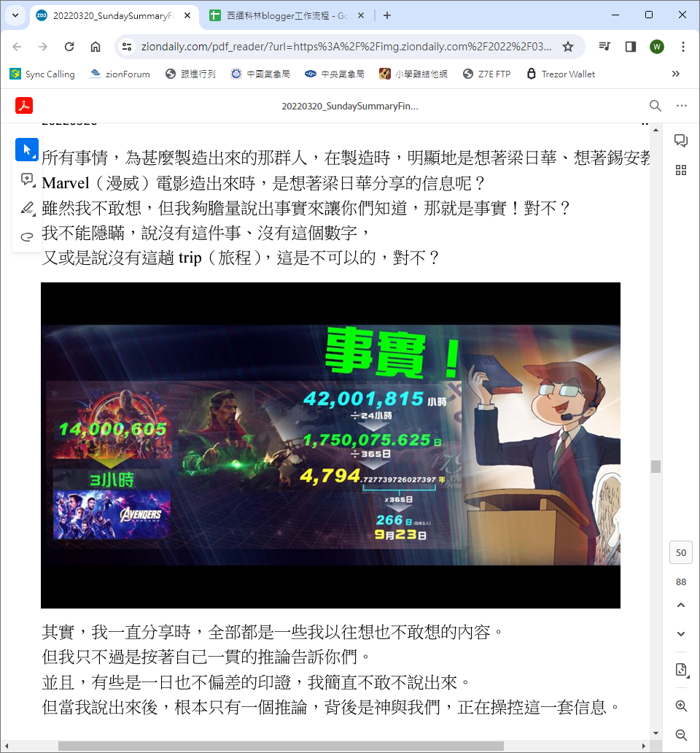Click the document title 20220320_SundaySummaryFin...
The width and height of the screenshot is (700, 753).
(350, 106)
